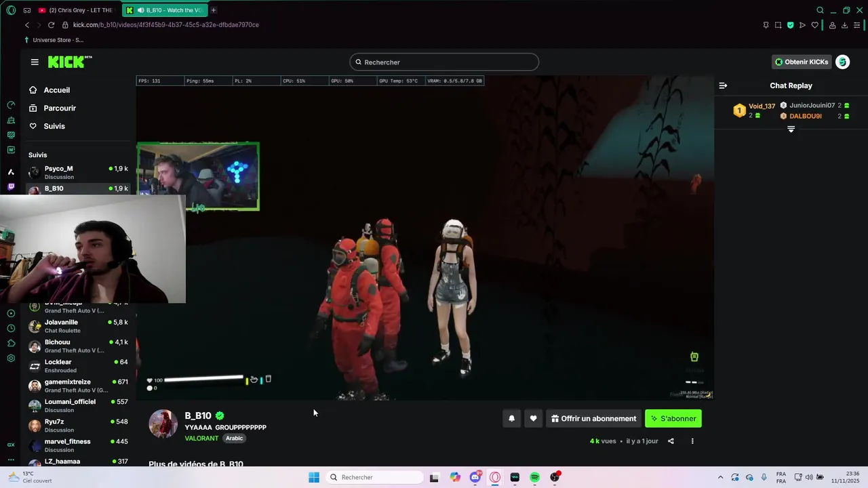
Task: Click Offrir un abonnement button
Action: pyautogui.click(x=594, y=418)
